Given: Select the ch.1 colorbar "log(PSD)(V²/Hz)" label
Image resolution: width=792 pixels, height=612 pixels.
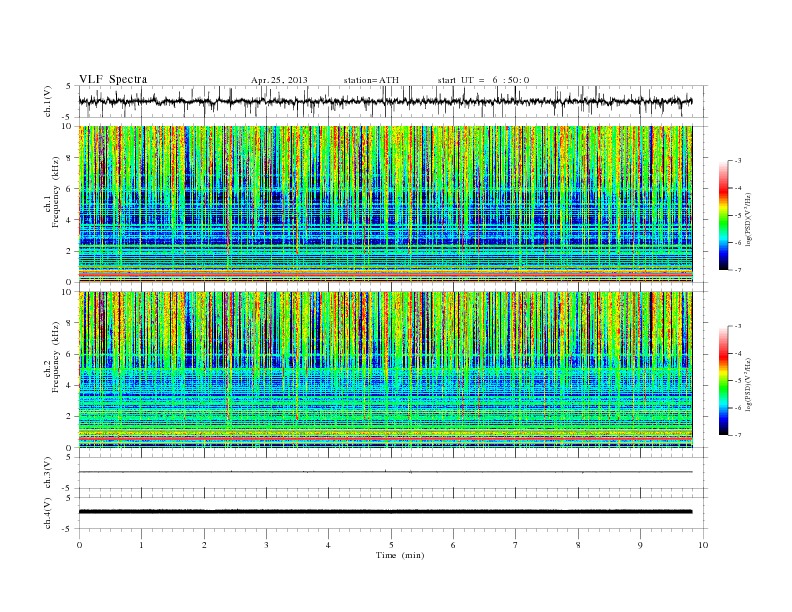Looking at the screenshot, I should (748, 219).
